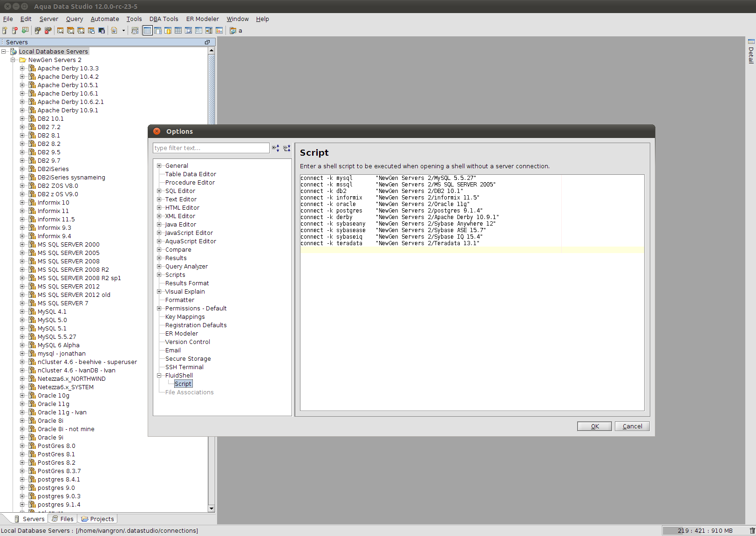756x536 pixels.
Task: Open the first magnifier query window icon
Action: pos(61,31)
